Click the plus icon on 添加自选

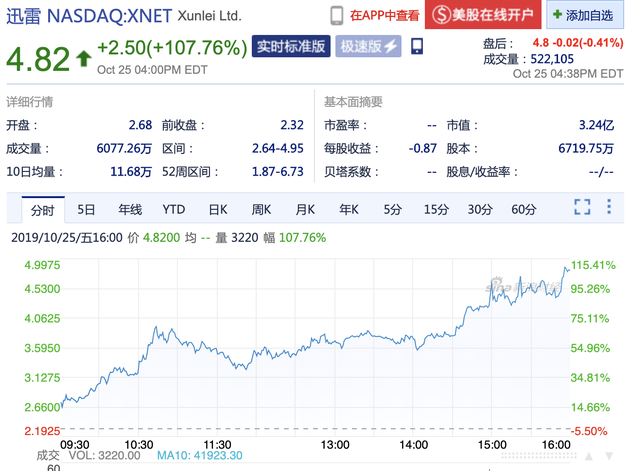tap(557, 16)
